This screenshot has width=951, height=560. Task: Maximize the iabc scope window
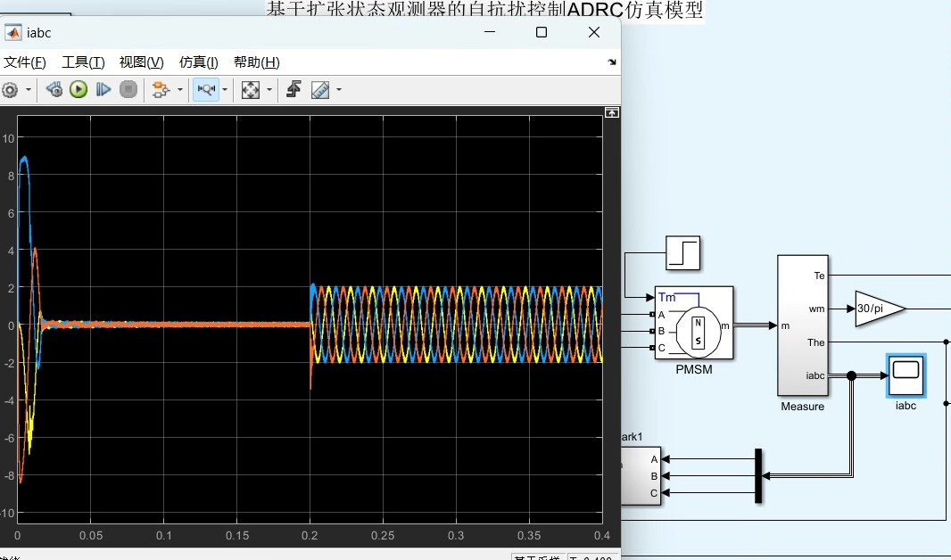click(x=542, y=33)
